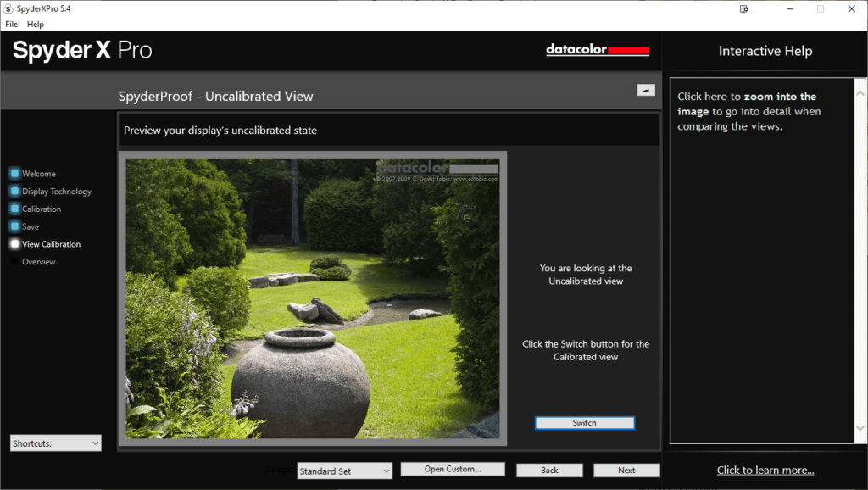Click the arrow icon button beside SpyderProof title

[646, 90]
